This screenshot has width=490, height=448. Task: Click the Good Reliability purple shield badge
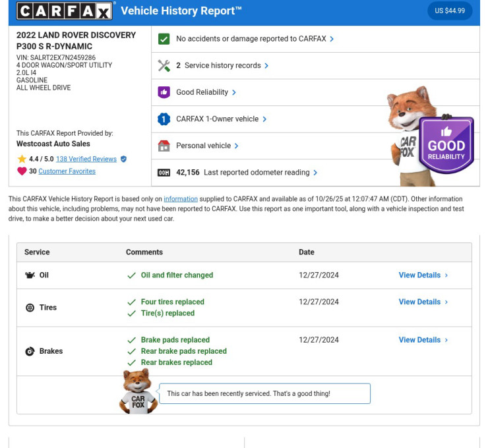[x=446, y=144]
